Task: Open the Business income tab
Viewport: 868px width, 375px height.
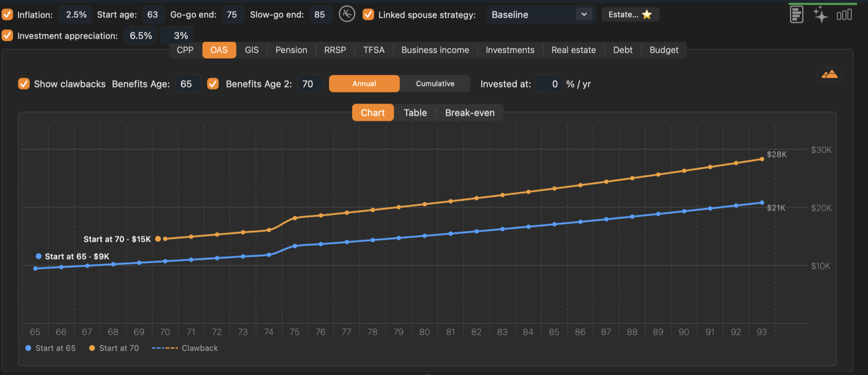Action: click(x=435, y=50)
